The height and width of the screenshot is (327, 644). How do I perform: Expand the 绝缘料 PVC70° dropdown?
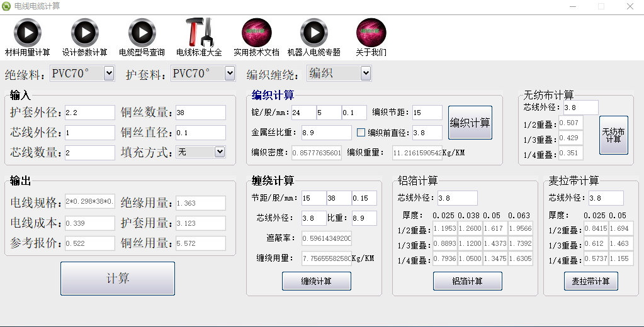coord(108,74)
